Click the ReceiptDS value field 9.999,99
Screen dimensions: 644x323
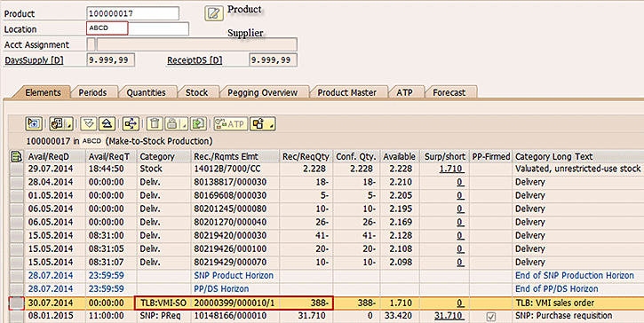[273, 60]
